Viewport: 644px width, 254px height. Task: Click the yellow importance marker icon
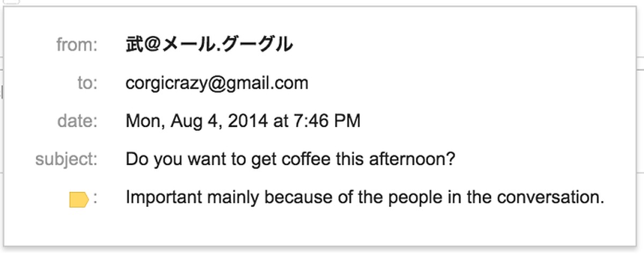[x=78, y=200]
